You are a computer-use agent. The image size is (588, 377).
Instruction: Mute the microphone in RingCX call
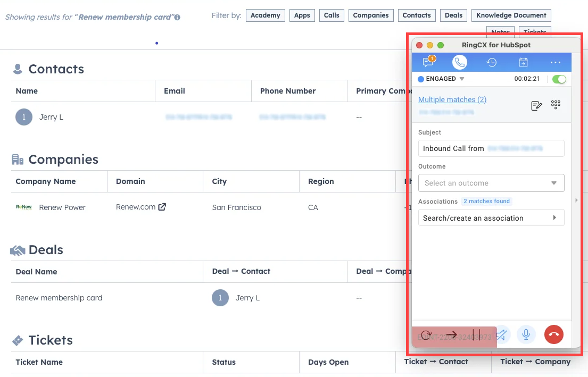pyautogui.click(x=526, y=334)
